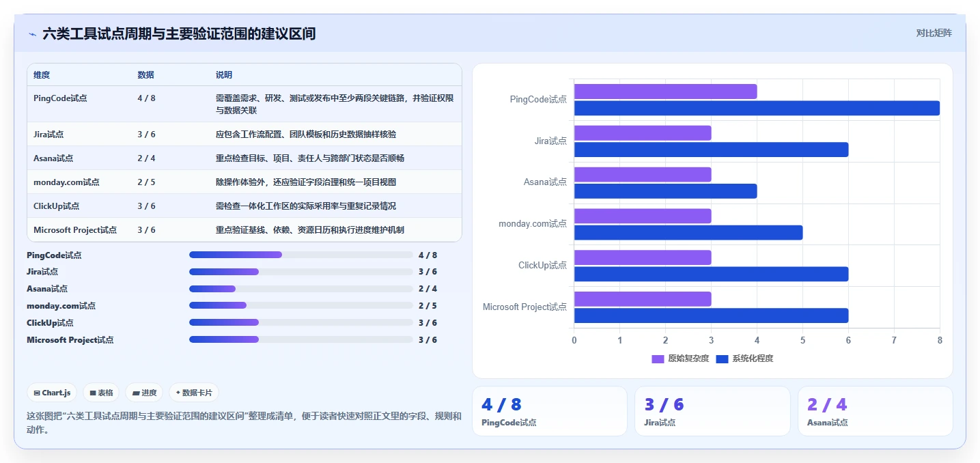This screenshot has width=980, height=463.
Task: Open the 2 / 4 Asana试点 data card
Action: [x=875, y=411]
